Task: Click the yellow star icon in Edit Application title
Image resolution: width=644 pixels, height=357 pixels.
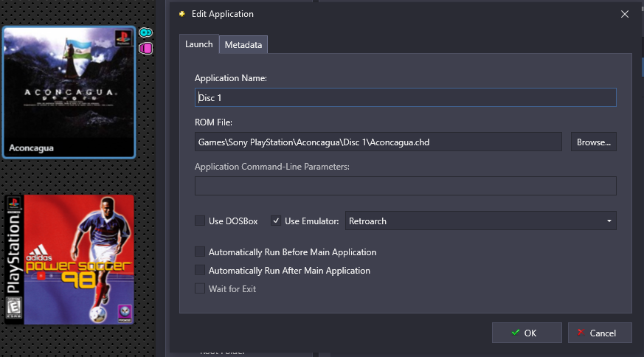Action: (182, 14)
